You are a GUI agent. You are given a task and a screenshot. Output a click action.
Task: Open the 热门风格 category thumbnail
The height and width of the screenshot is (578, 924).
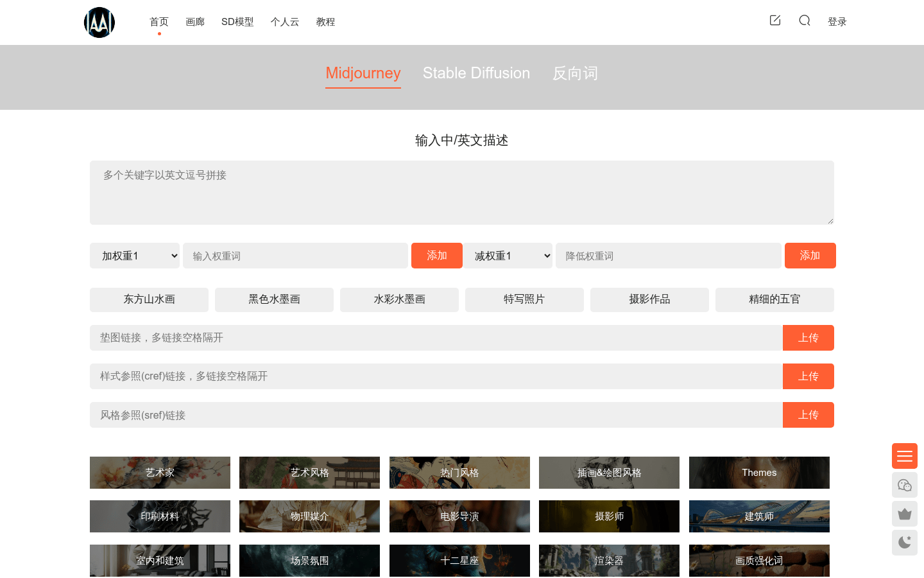(x=459, y=473)
